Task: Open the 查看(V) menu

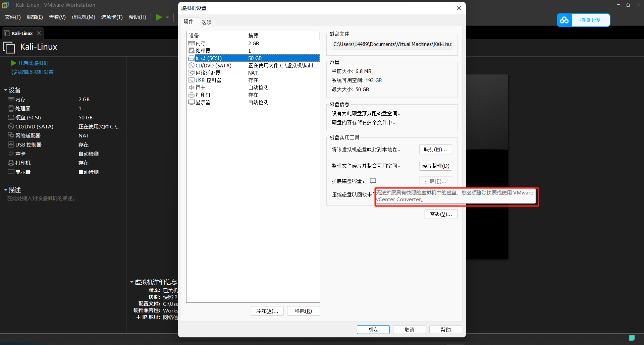Action: coord(57,17)
